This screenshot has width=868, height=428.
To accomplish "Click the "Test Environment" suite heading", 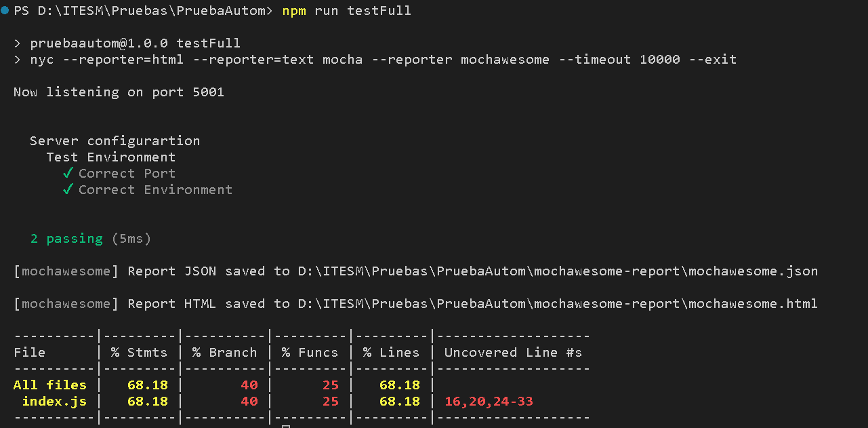I will click(x=110, y=157).
